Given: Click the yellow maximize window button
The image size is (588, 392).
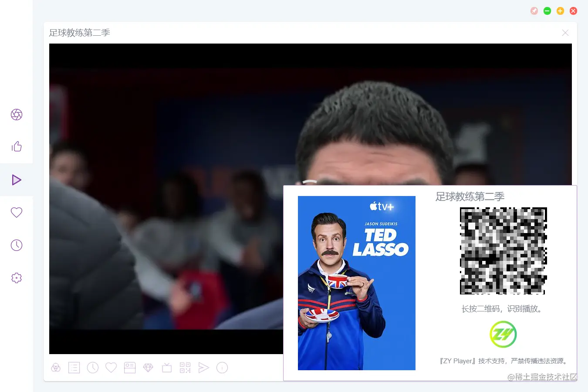Looking at the screenshot, I should (x=561, y=11).
